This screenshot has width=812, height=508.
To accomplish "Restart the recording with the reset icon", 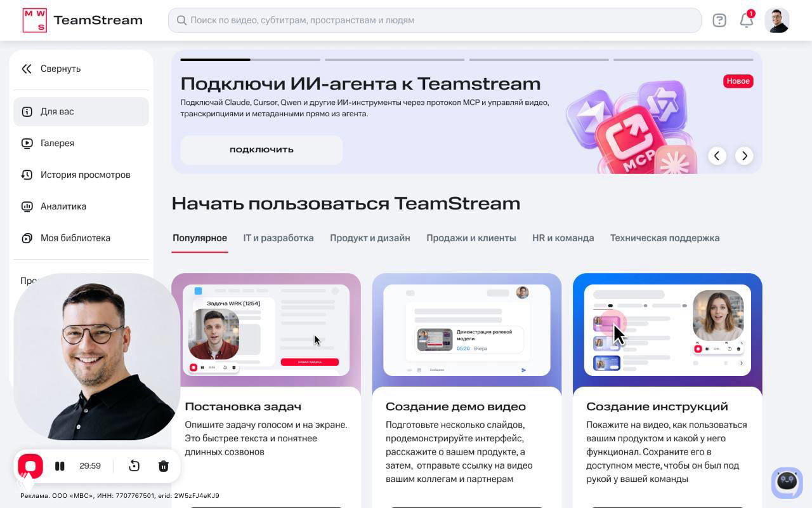I will tap(134, 466).
